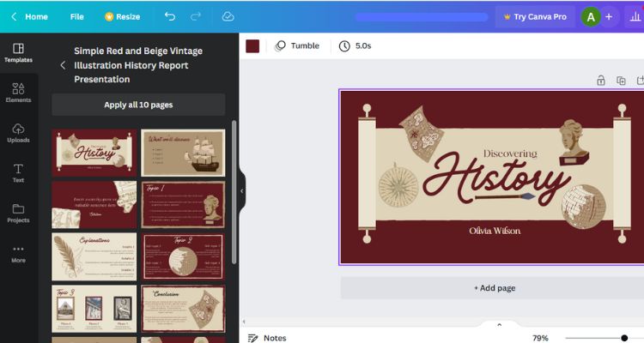Screen dimensions: 644x343
Task: Open the account avatar A
Action: tap(591, 17)
